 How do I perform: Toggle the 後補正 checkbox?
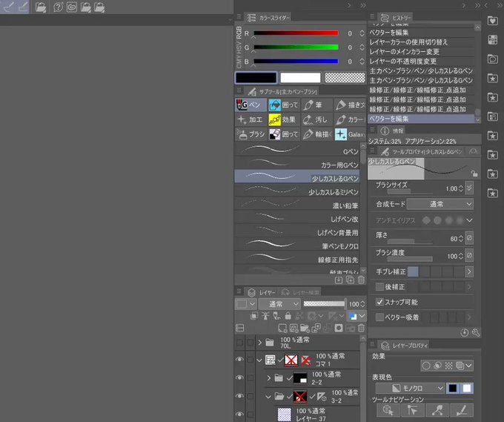379,286
